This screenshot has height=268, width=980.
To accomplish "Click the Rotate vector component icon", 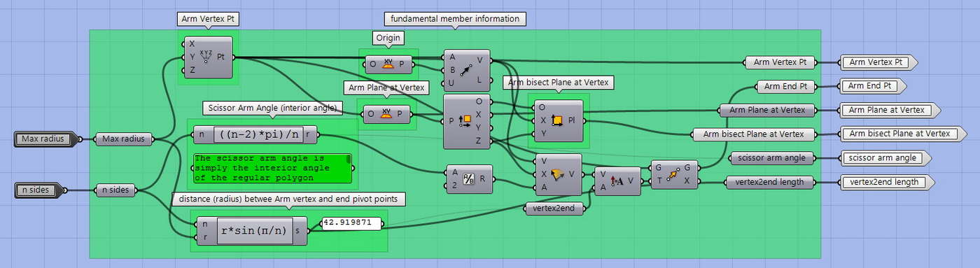I will (558, 174).
